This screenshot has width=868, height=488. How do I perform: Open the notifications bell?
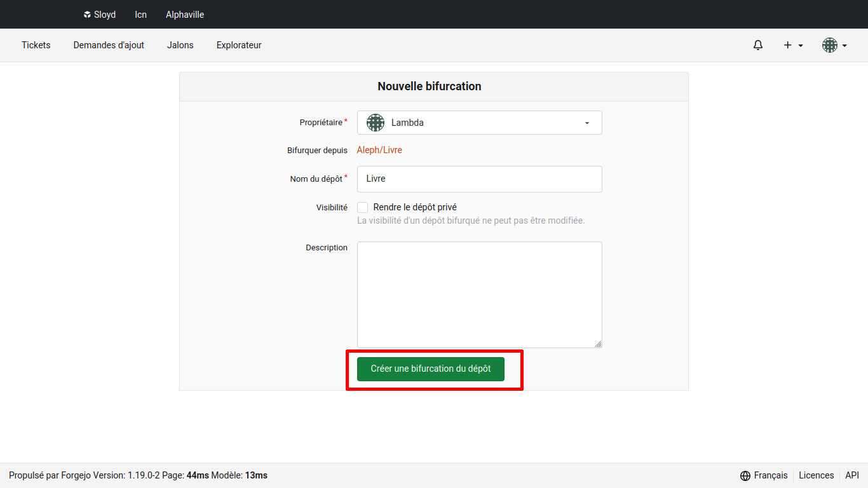[757, 45]
